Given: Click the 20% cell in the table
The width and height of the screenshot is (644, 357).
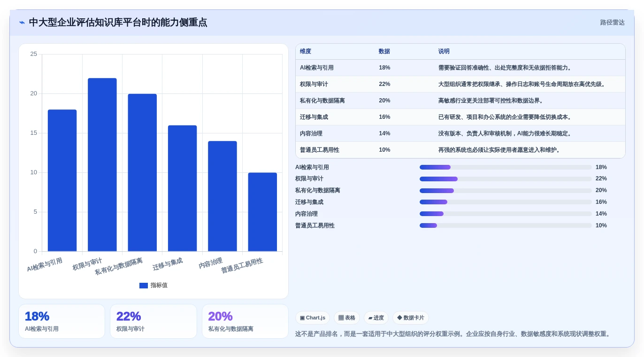Looking at the screenshot, I should click(x=384, y=101).
